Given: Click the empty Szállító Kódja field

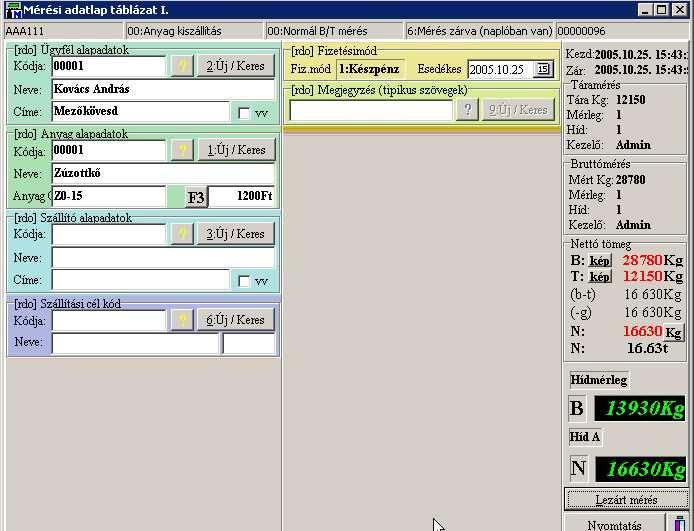Looking at the screenshot, I should pos(108,234).
